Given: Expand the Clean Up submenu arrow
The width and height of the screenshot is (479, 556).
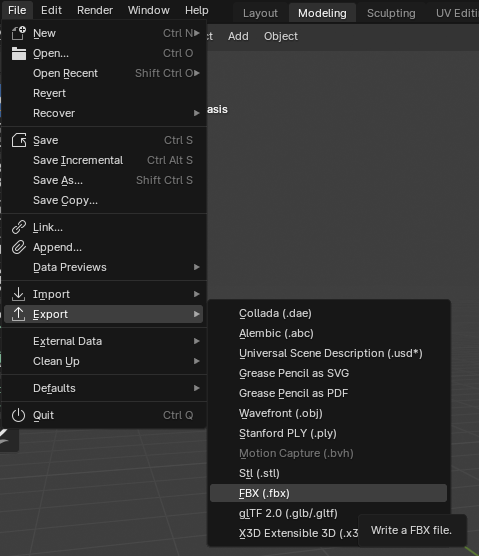Looking at the screenshot, I should point(197,361).
